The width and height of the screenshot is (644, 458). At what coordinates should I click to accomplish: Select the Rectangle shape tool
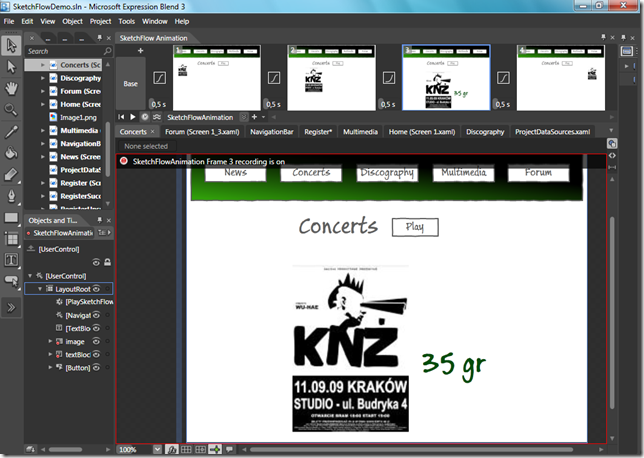pyautogui.click(x=11, y=217)
